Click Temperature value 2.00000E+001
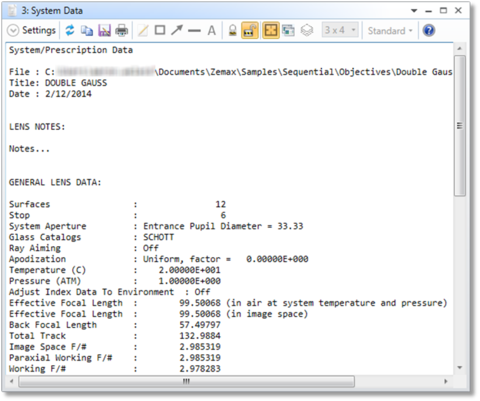 pos(189,270)
